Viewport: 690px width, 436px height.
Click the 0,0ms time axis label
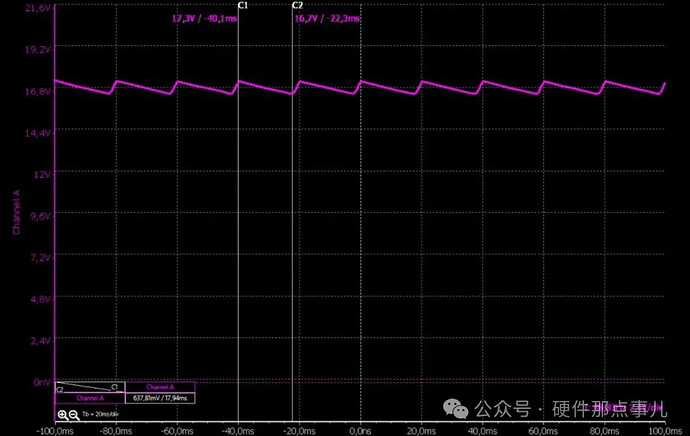click(359, 429)
